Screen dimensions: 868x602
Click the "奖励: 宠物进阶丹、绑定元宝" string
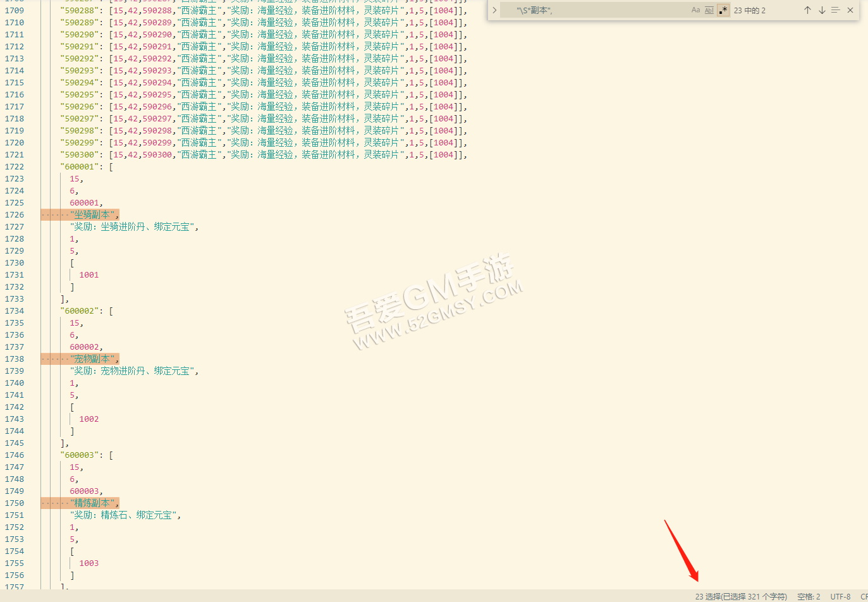(132, 371)
